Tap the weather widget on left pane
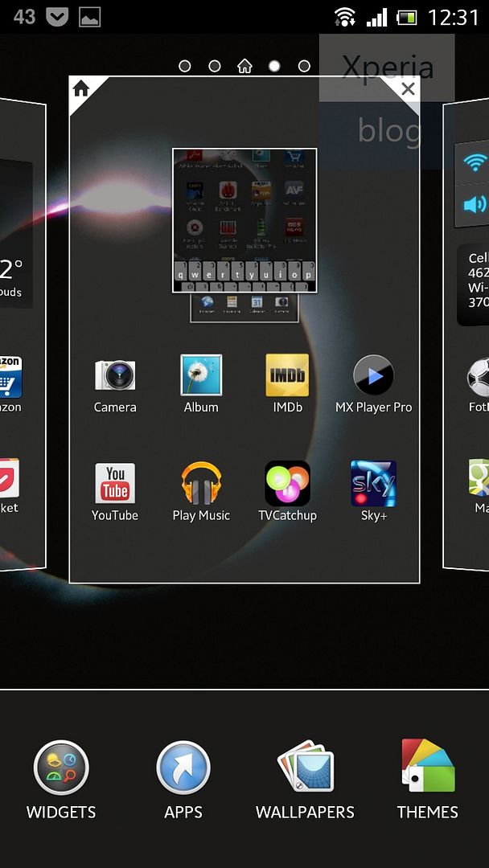The width and height of the screenshot is (489, 868). [15, 234]
